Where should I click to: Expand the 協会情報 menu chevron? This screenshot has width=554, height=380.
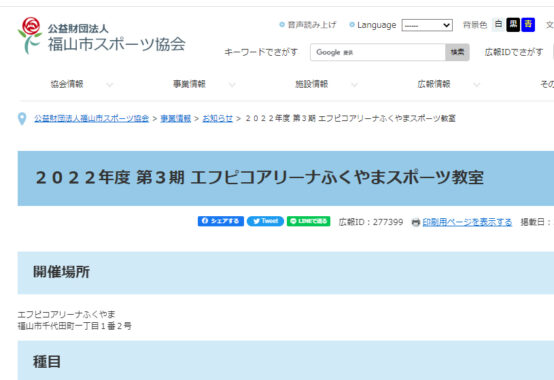(110, 84)
